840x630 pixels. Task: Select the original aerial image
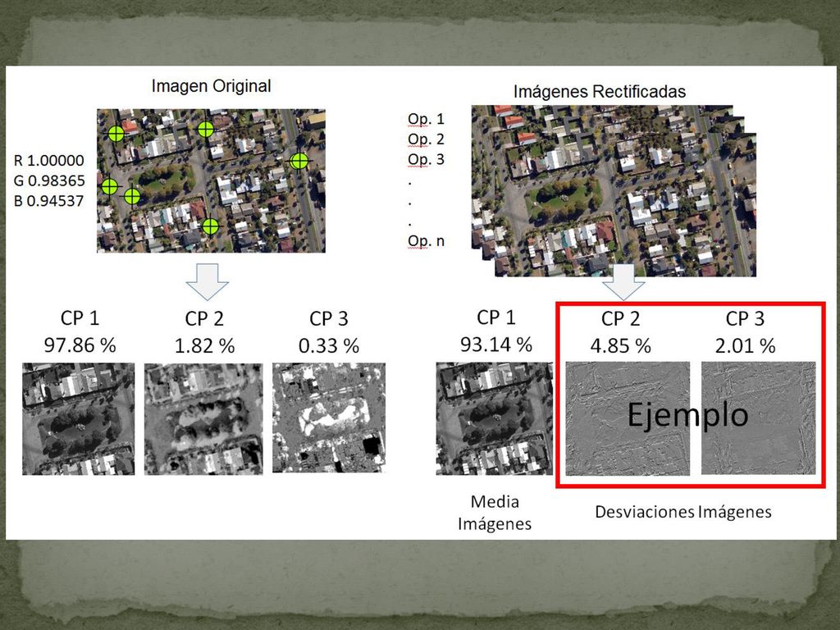point(211,180)
